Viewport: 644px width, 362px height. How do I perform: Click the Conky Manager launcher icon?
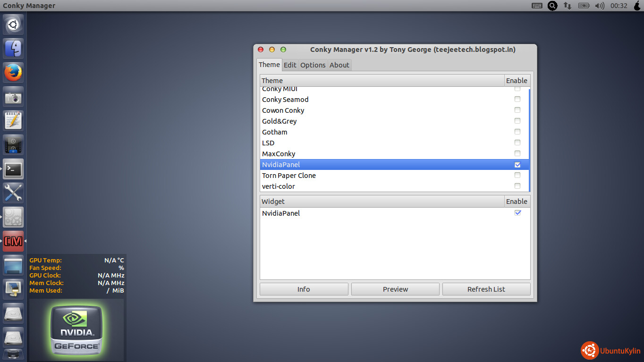13,241
